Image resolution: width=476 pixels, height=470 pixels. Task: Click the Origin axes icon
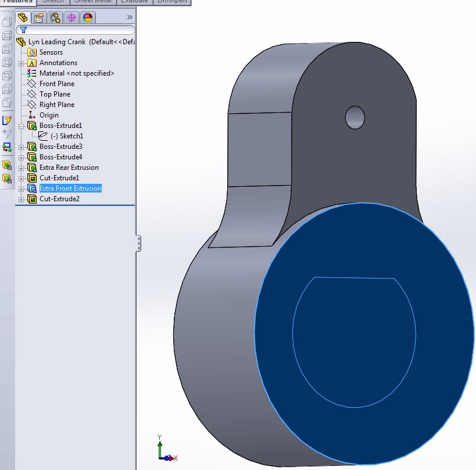[31, 115]
